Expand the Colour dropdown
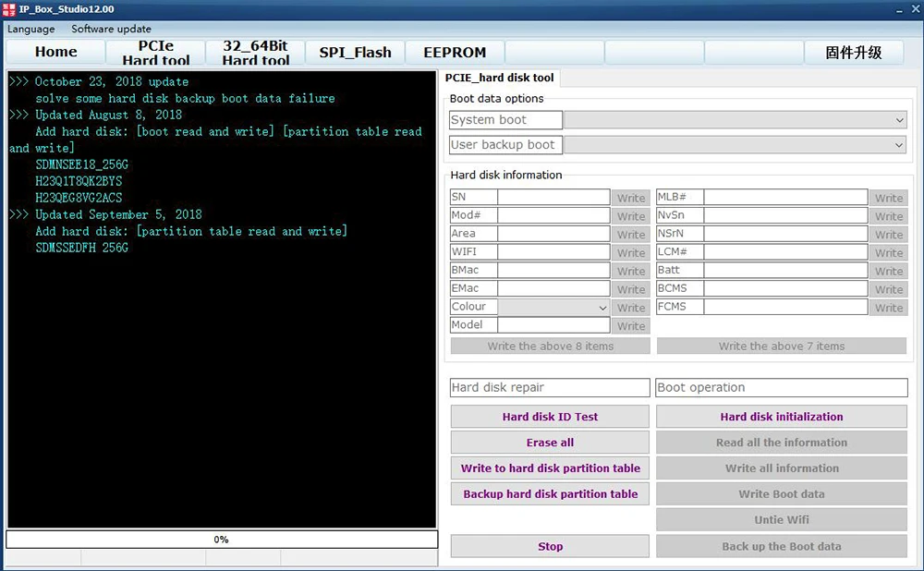Screen dimensions: 924x571 [x=553, y=307]
